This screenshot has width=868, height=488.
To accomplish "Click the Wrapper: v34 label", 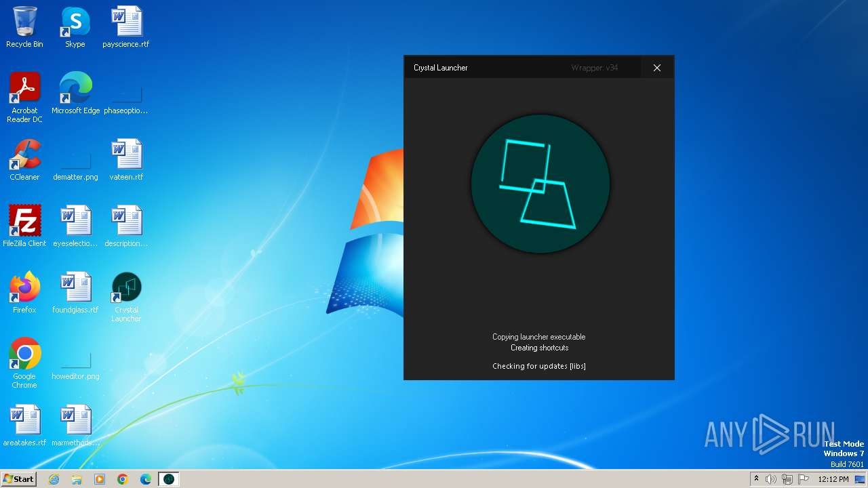I will [595, 68].
